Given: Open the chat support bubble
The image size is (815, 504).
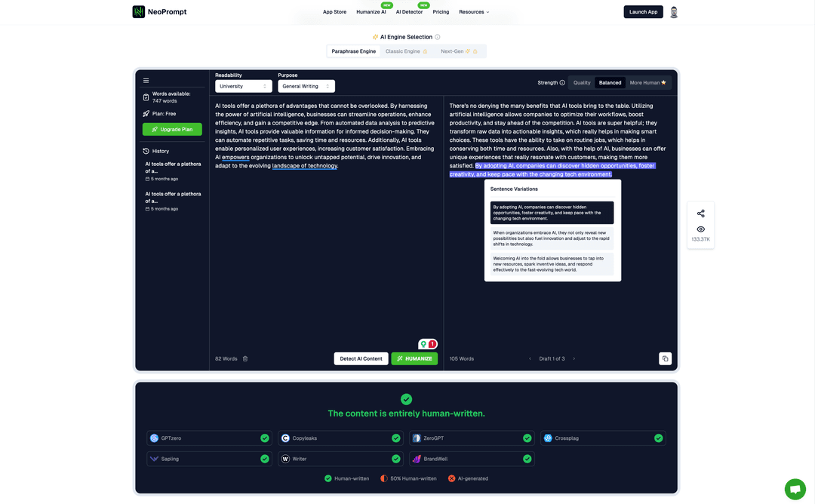Looking at the screenshot, I should [795, 489].
